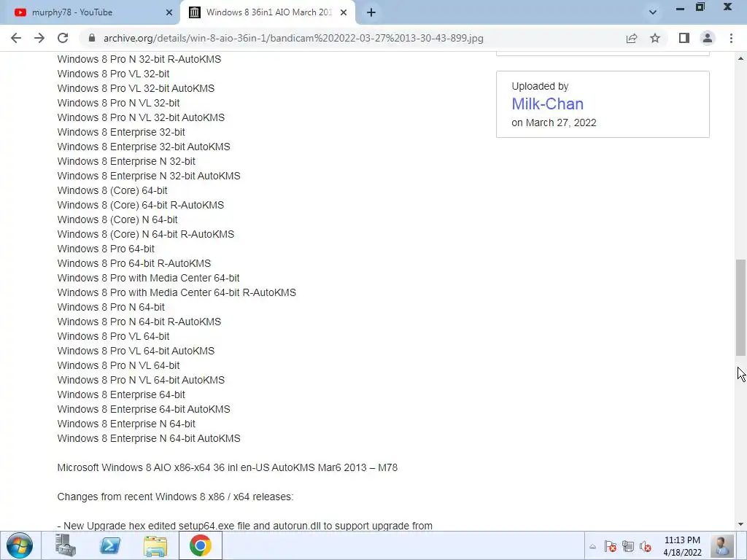
Task: Click the page scrollbar down arrow
Action: (x=741, y=524)
